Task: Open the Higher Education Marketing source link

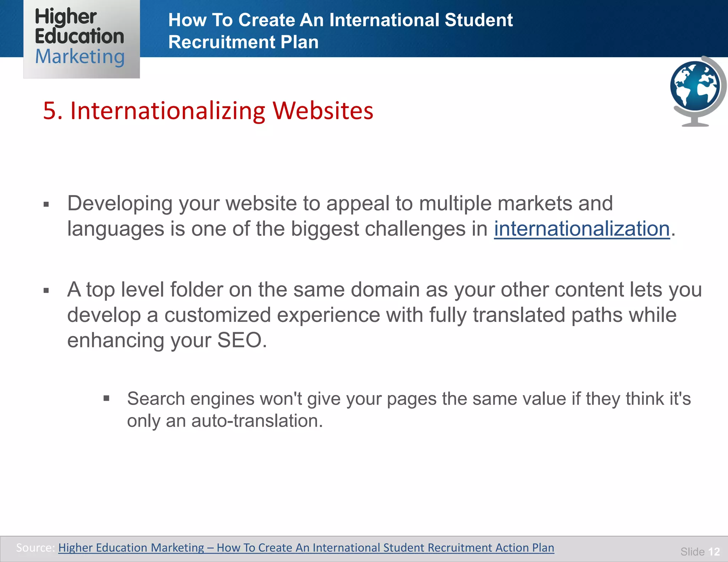Action: click(306, 547)
